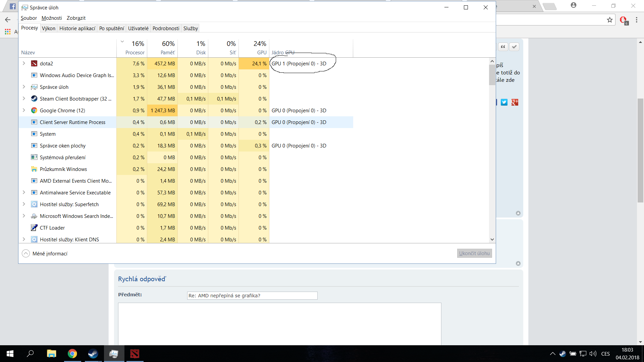The width and height of the screenshot is (644, 362).
Task: Click the browser bookmark star icon
Action: (x=609, y=20)
